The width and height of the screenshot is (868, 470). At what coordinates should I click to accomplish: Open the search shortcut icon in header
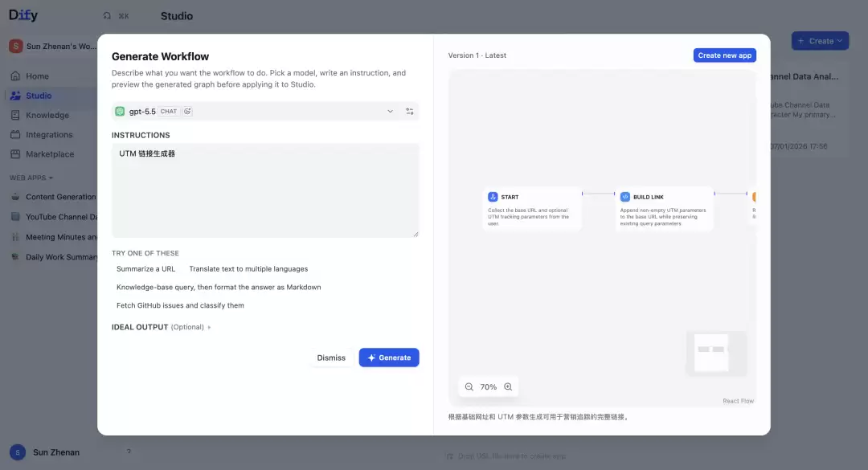pyautogui.click(x=107, y=16)
